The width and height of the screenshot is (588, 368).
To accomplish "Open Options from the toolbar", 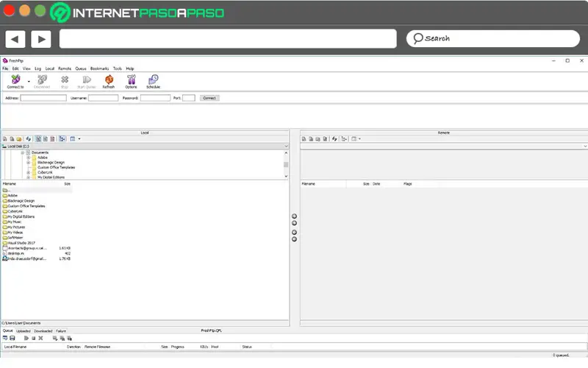I will click(x=131, y=82).
